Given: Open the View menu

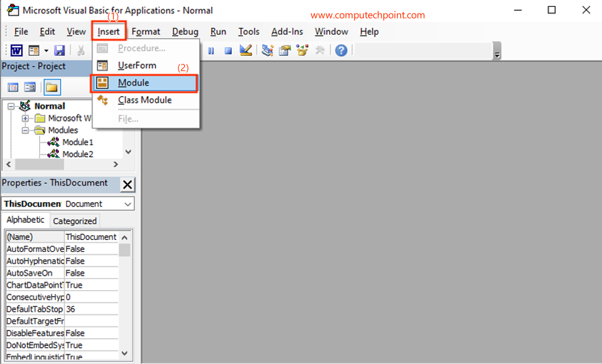Looking at the screenshot, I should tap(76, 32).
